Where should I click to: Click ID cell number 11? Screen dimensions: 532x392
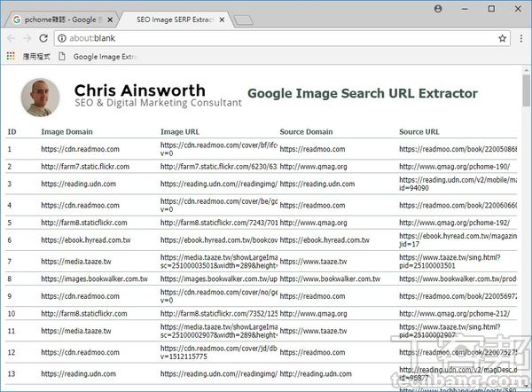tap(12, 331)
